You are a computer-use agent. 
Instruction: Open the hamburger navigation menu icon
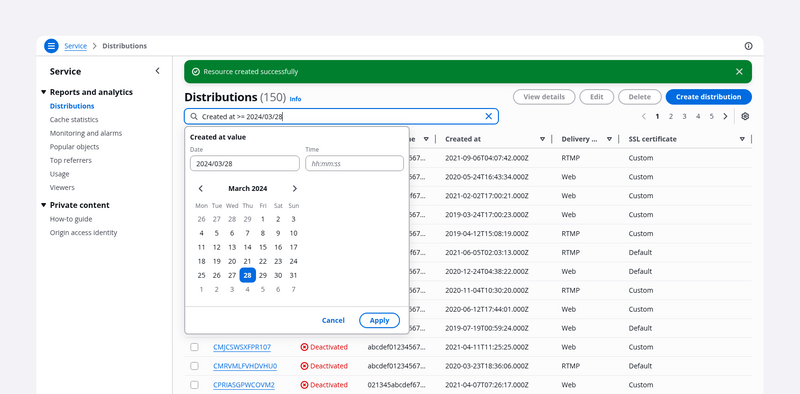(51, 46)
